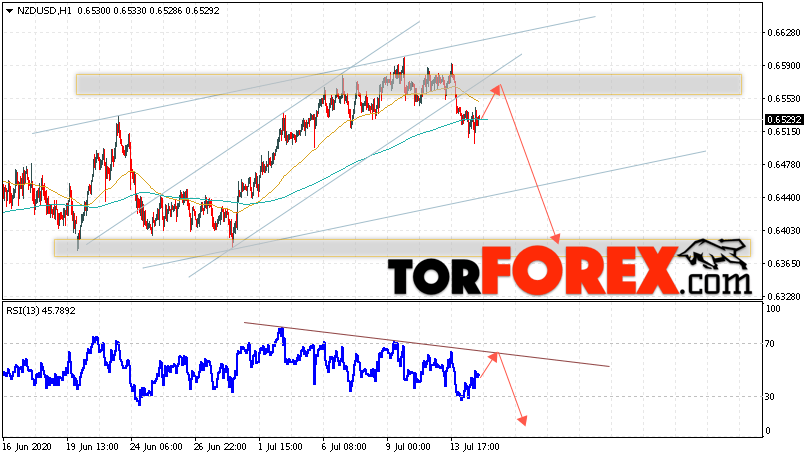Click the current price tag 0.65292
Image resolution: width=808 pixels, height=458 pixels.
[x=784, y=120]
